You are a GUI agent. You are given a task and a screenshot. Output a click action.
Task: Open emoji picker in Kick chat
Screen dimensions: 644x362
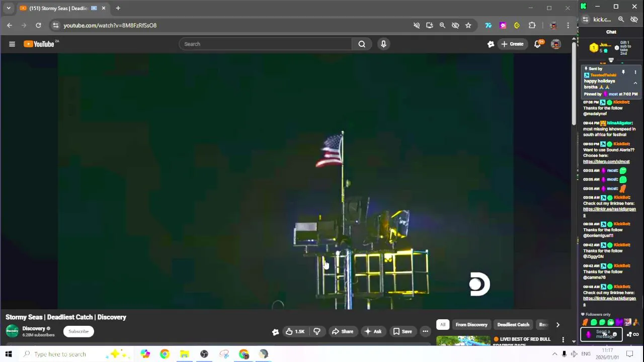(614, 334)
